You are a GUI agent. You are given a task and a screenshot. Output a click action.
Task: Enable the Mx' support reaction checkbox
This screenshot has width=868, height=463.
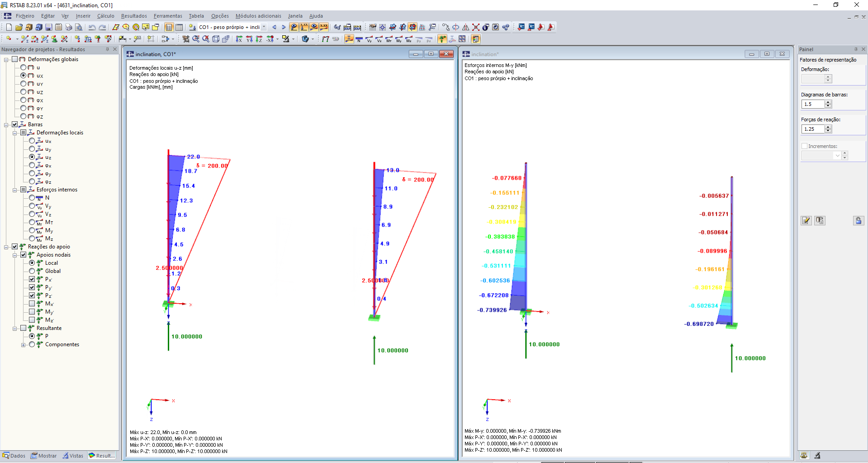pos(32,304)
